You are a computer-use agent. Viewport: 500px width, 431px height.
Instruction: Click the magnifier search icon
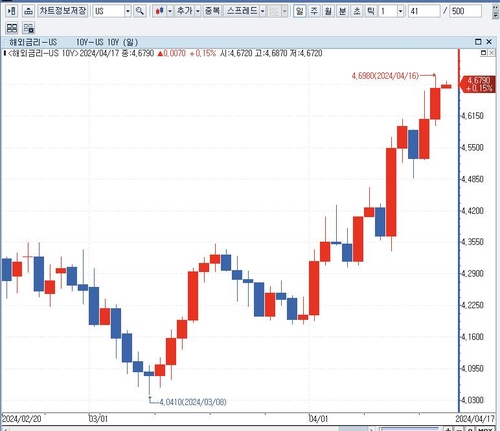click(x=139, y=11)
